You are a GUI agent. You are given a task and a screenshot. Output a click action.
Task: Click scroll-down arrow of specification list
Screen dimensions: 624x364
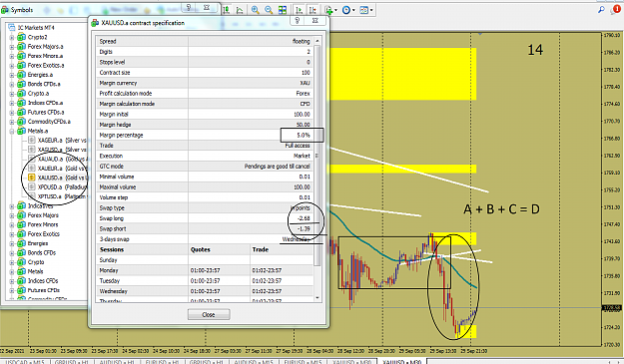[x=317, y=298]
